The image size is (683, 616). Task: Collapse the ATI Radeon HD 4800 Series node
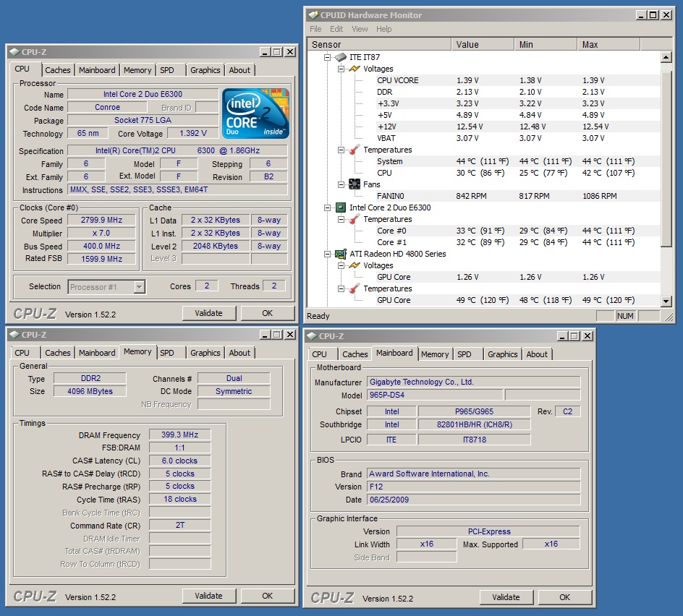coord(327,254)
